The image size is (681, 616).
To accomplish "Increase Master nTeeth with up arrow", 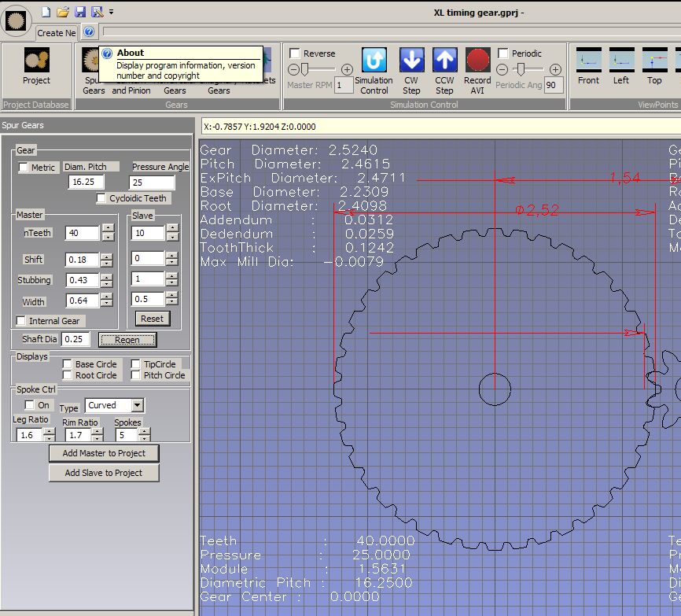I will coord(108,228).
